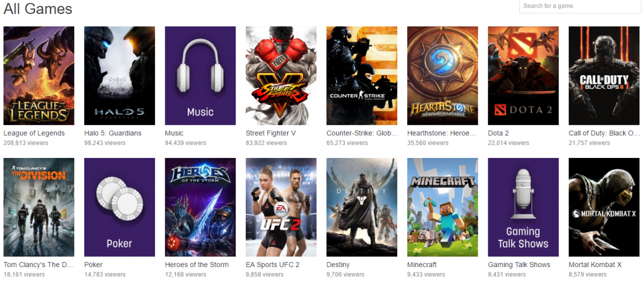Select the League of Legends cover art
Screen dimensions: 644x288
(x=39, y=76)
